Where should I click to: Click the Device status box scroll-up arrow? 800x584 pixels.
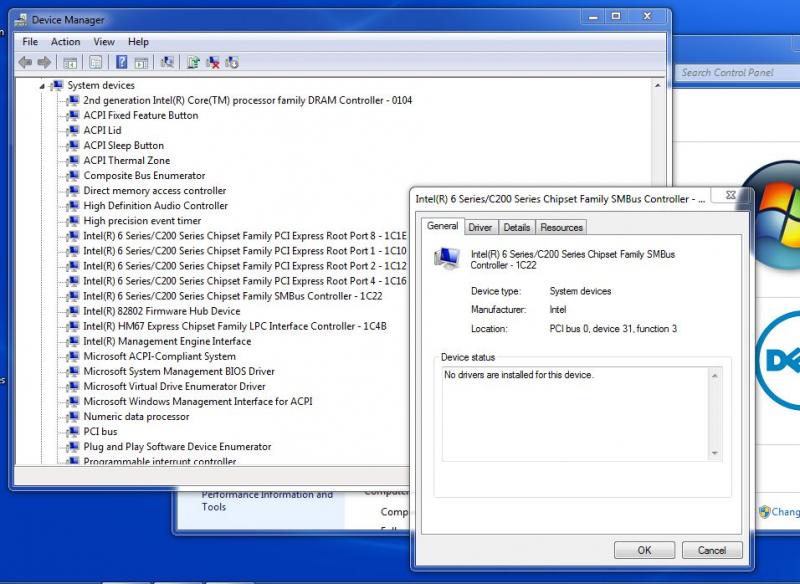coord(715,375)
